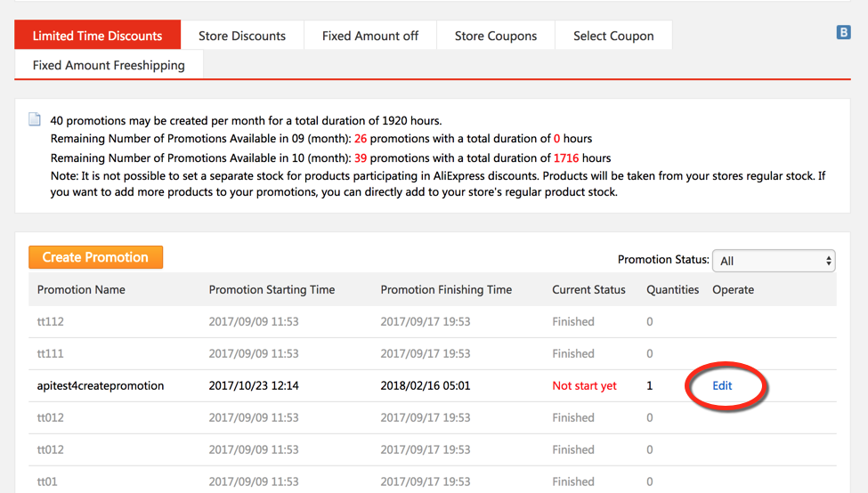Select the tt111 promotion row

pyautogui.click(x=51, y=353)
